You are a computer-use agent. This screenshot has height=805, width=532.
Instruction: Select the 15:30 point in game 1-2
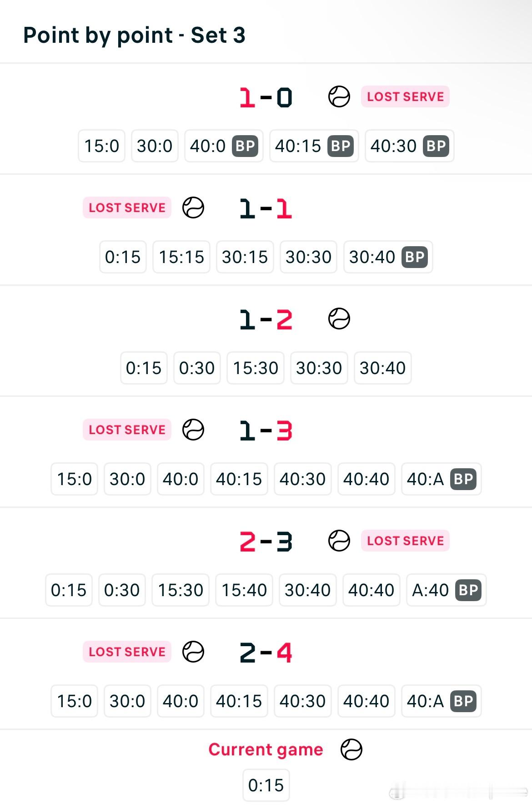tap(256, 368)
